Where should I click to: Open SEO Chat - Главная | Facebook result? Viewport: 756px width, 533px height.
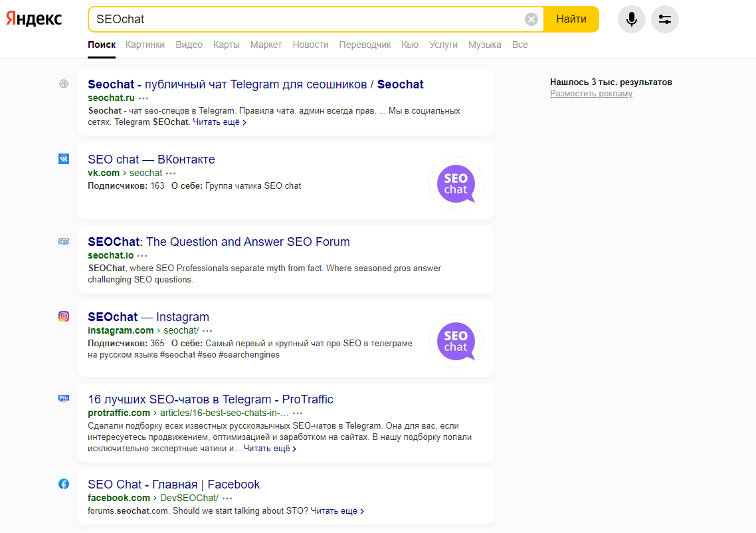click(173, 484)
